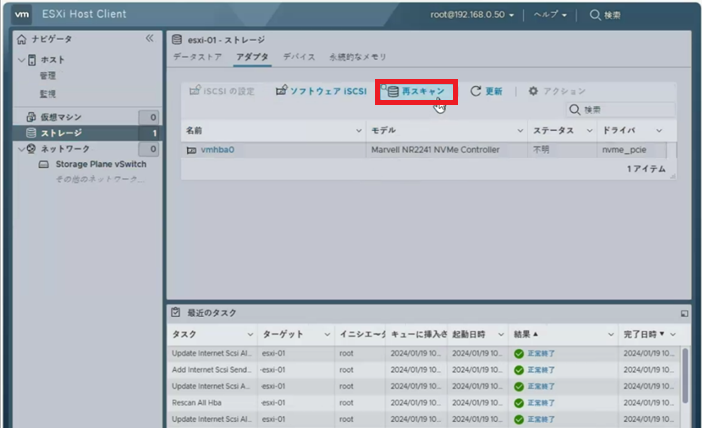Maximize the Recent Tasks panel icon
The width and height of the screenshot is (702, 428).
(x=684, y=313)
